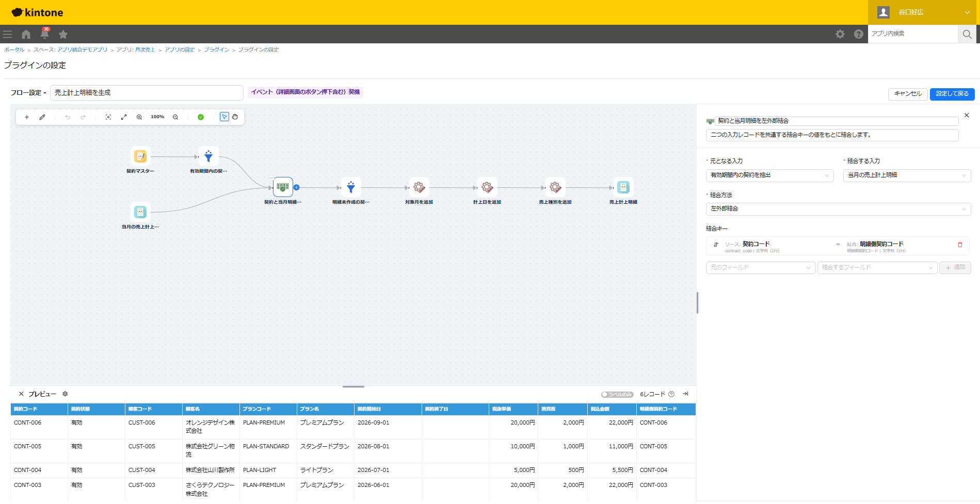Open preview settings gear

[x=65, y=394]
